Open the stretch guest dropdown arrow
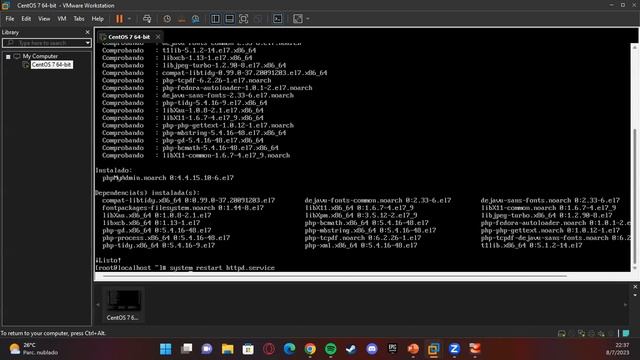 click(308, 19)
